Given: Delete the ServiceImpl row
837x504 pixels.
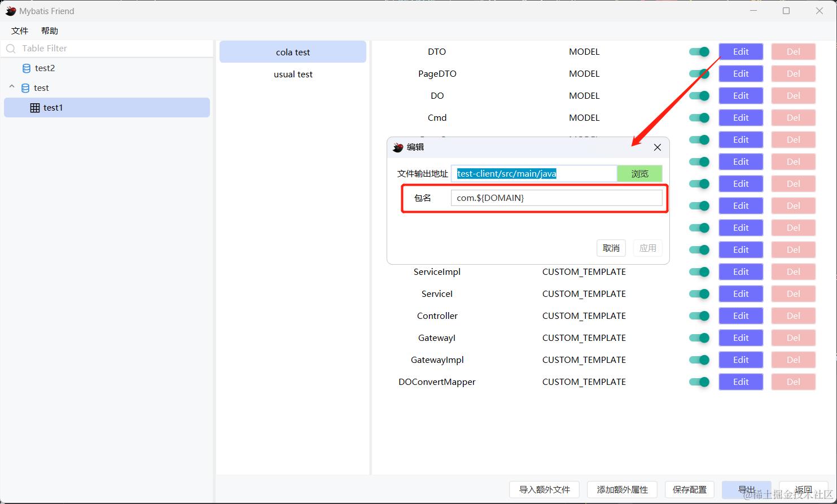Looking at the screenshot, I should 793,272.
